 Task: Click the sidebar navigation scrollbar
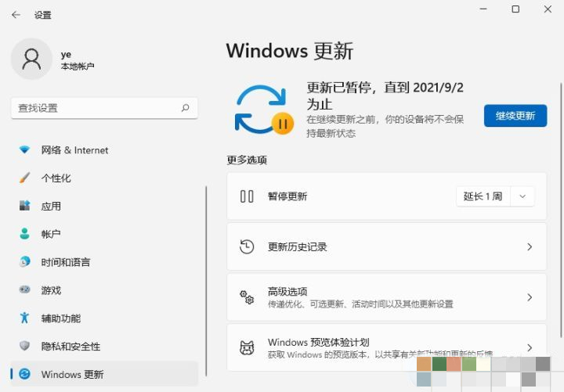(x=206, y=281)
